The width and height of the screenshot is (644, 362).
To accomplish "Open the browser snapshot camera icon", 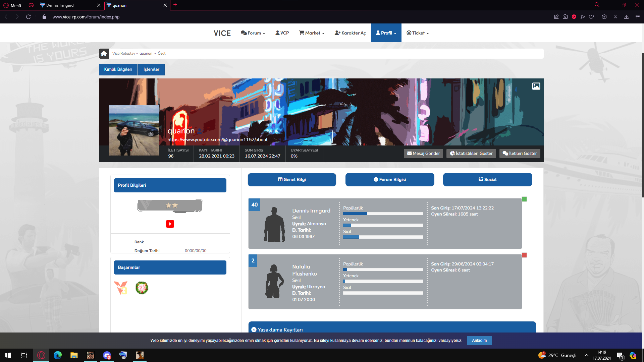I will point(565,17).
